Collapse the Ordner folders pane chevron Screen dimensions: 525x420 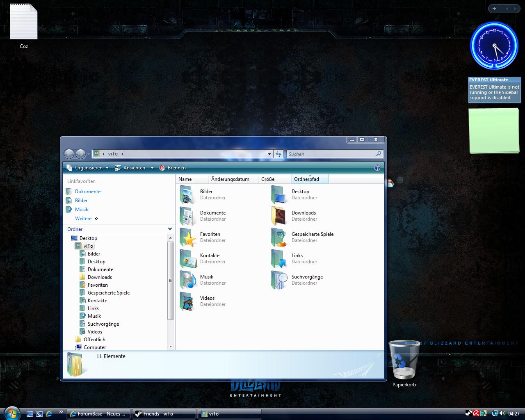coord(170,229)
